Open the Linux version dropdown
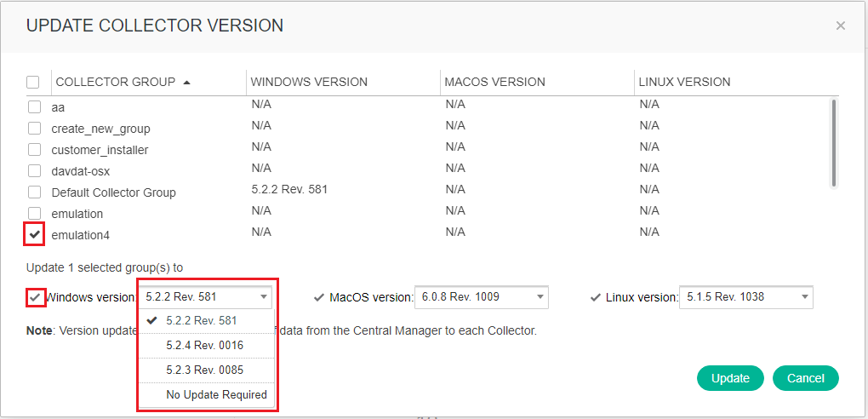This screenshot has width=868, height=419. tap(745, 297)
